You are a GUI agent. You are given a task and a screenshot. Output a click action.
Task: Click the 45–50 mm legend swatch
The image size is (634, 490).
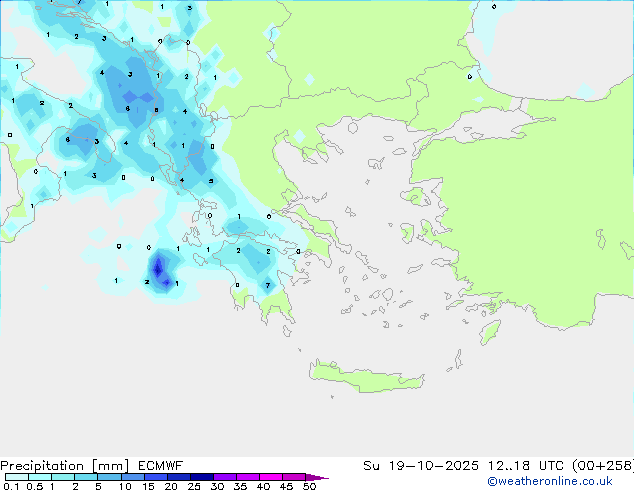(x=294, y=477)
